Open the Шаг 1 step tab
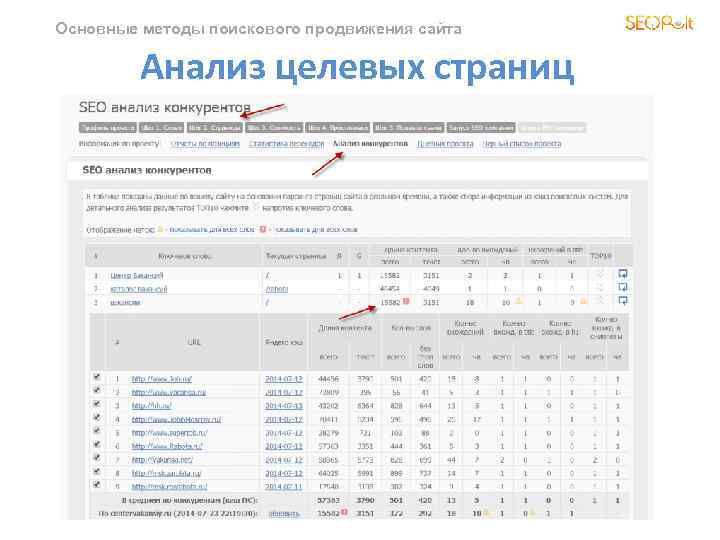720x540 pixels. tap(162, 128)
